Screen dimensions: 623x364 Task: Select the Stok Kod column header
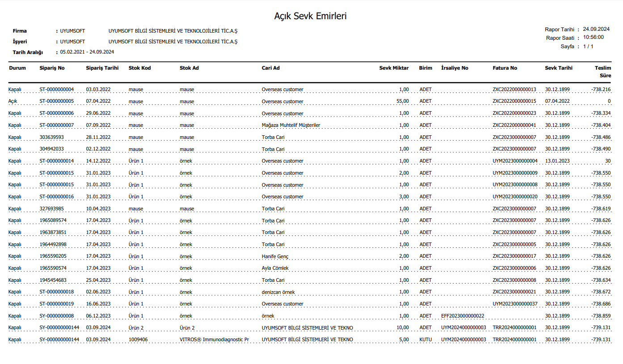pyautogui.click(x=139, y=68)
